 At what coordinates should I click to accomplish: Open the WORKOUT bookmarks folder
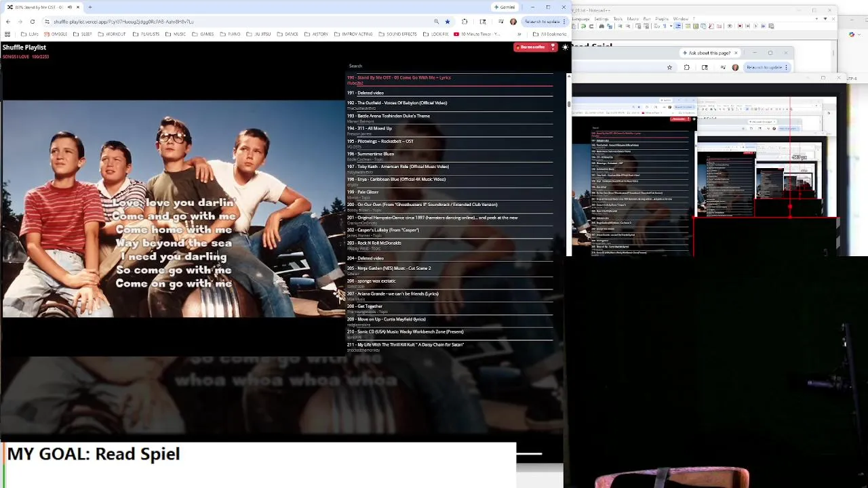(112, 34)
